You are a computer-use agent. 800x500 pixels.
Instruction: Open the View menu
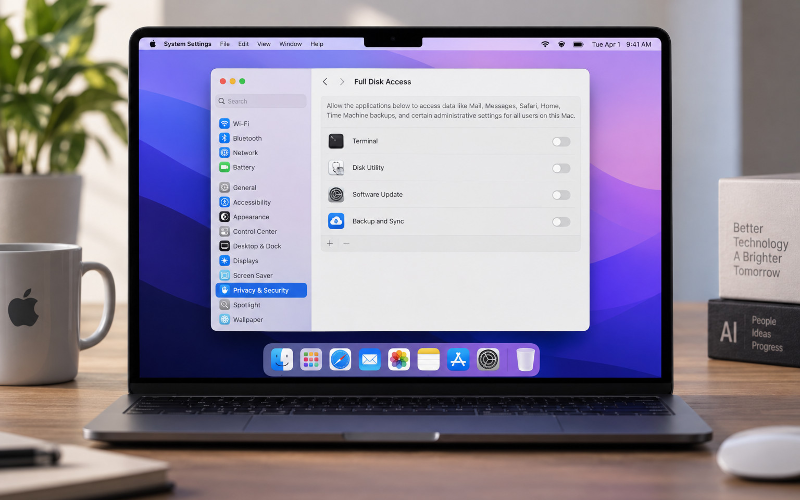264,44
